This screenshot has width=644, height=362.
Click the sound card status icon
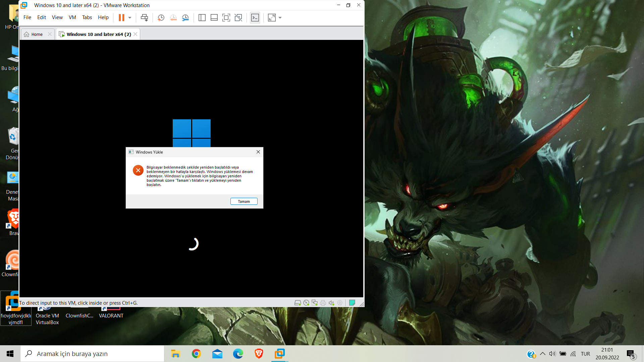click(331, 303)
